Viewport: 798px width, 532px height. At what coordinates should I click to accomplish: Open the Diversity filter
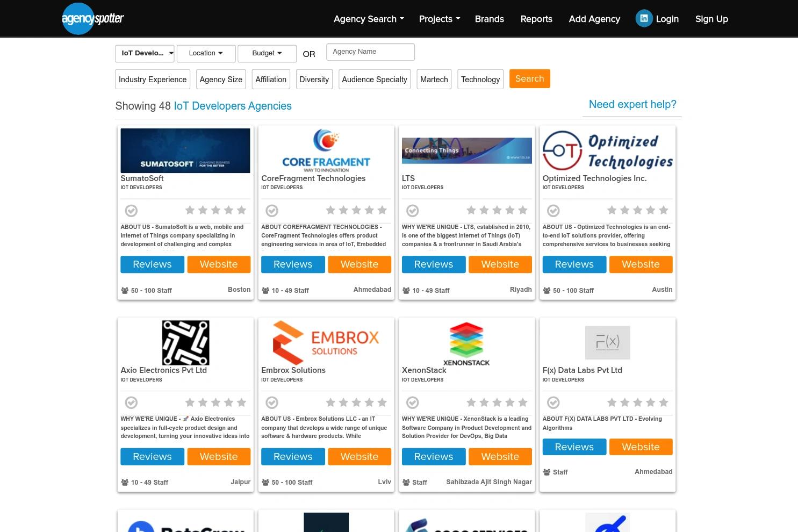314,79
